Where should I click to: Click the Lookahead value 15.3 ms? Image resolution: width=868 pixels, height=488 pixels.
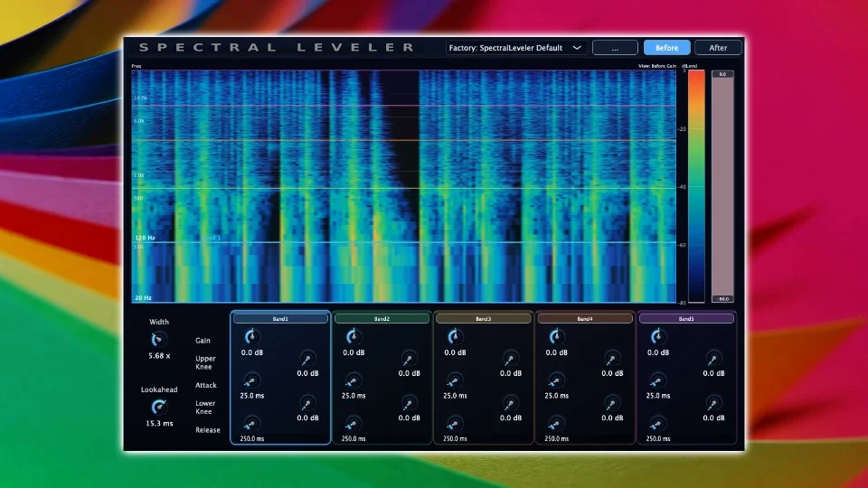(x=159, y=423)
